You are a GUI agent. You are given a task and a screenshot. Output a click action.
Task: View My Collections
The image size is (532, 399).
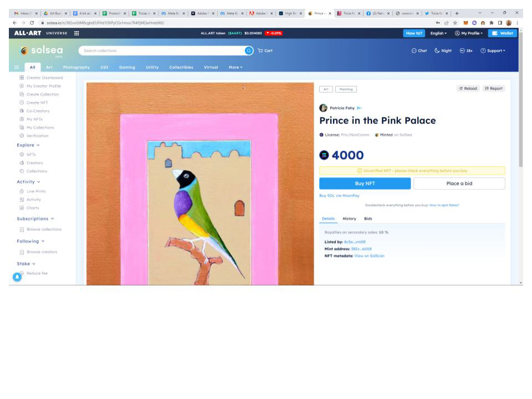(37, 127)
